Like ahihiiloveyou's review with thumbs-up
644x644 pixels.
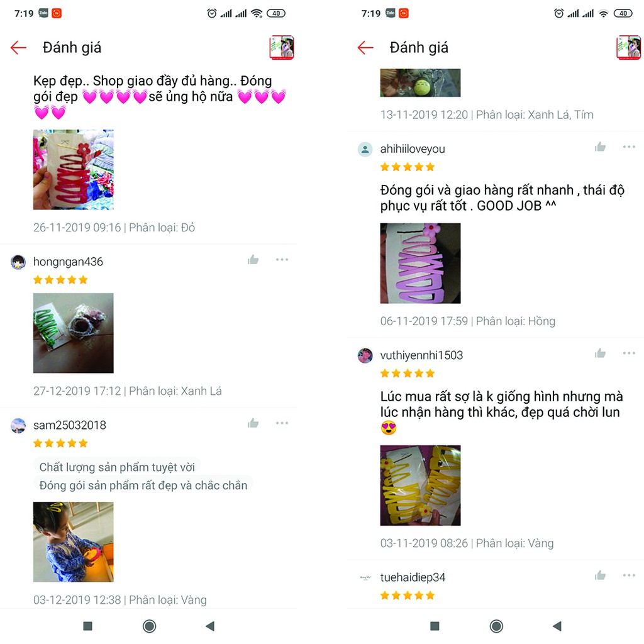tap(601, 147)
